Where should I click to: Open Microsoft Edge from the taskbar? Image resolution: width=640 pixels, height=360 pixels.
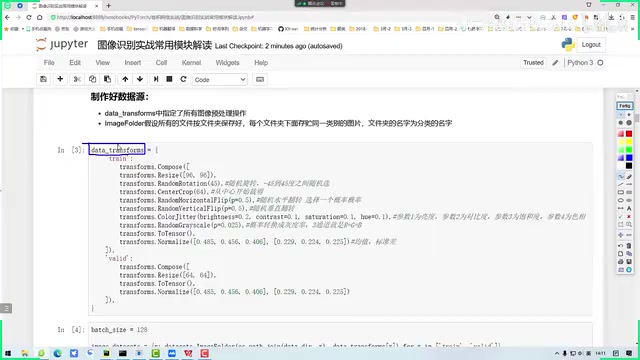[58, 353]
